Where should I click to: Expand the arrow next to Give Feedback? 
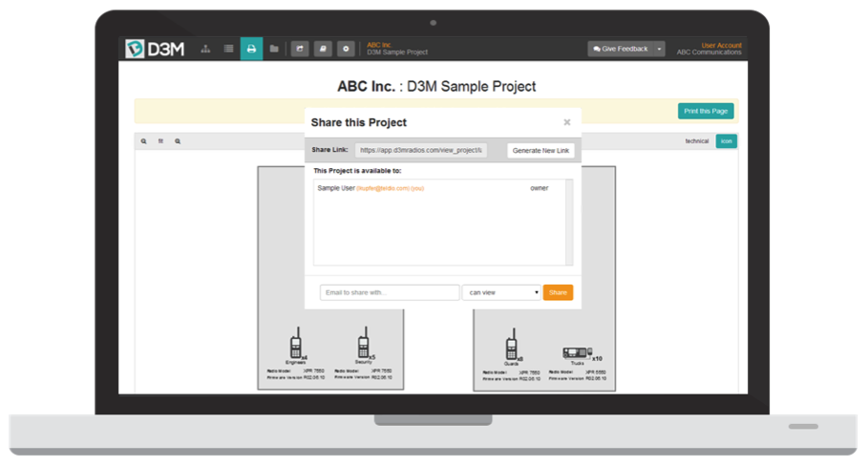(x=659, y=49)
